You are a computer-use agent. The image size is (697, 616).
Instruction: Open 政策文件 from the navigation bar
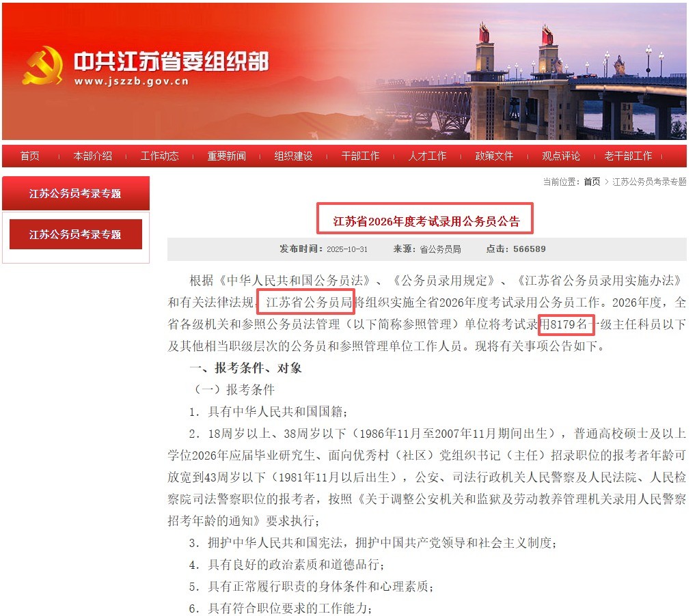pyautogui.click(x=494, y=156)
